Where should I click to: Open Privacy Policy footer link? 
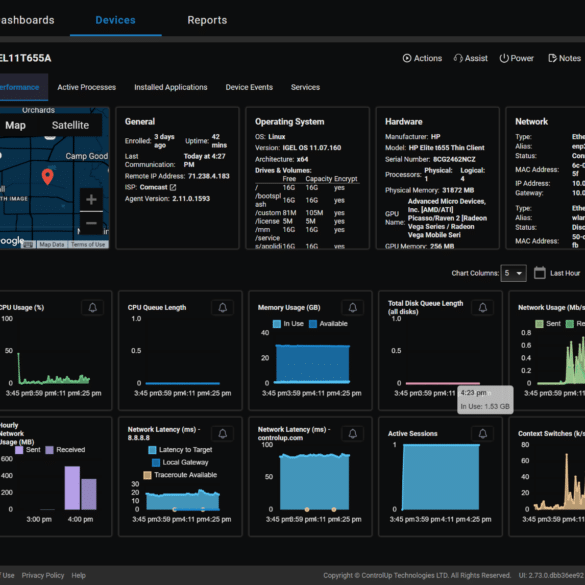click(x=43, y=575)
